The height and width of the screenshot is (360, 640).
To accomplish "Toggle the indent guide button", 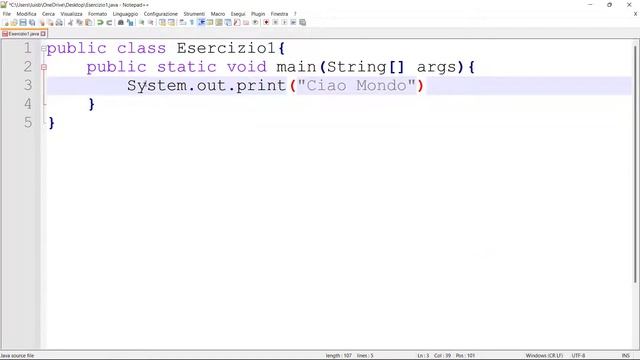I will (201, 22).
